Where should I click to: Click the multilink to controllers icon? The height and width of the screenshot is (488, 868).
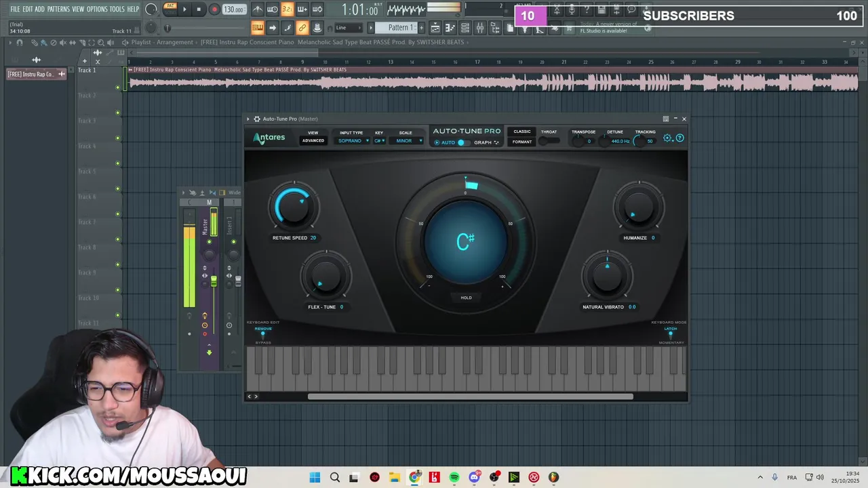pyautogui.click(x=317, y=28)
